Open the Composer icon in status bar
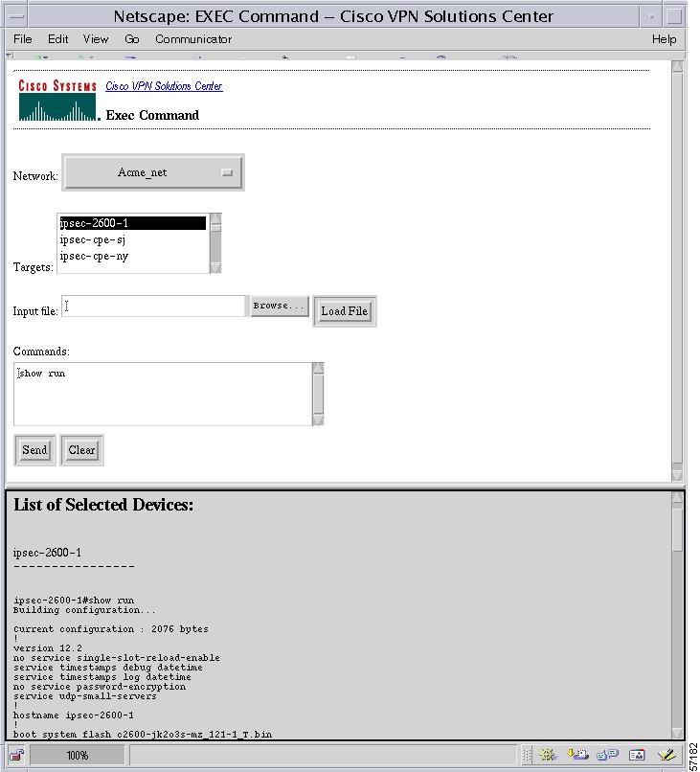Image resolution: width=700 pixels, height=772 pixels. click(666, 754)
